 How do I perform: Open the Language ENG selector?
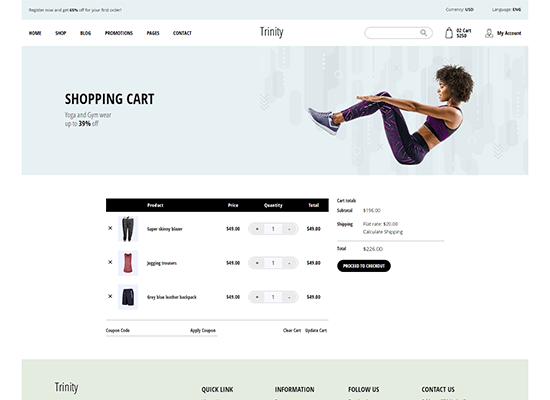click(x=507, y=9)
